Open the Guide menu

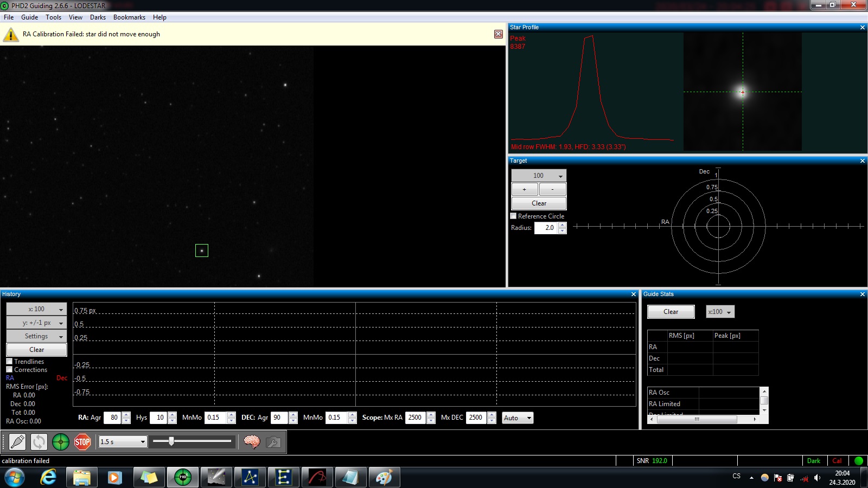point(29,17)
